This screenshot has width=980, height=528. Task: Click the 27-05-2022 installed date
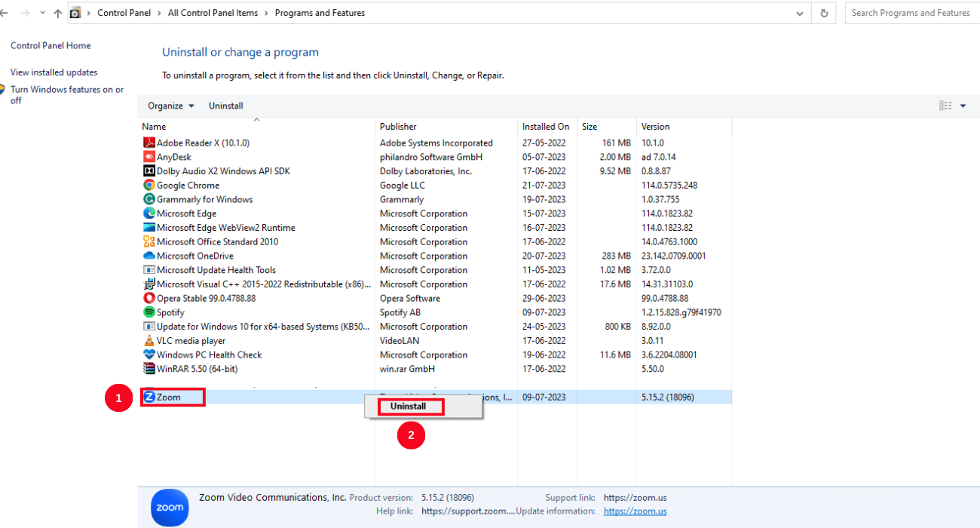(x=544, y=143)
